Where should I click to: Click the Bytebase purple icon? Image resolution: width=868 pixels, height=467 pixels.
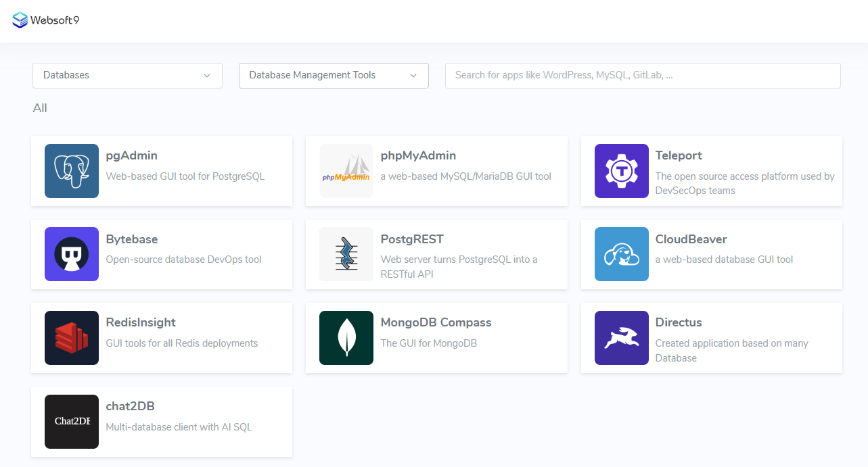click(x=72, y=254)
